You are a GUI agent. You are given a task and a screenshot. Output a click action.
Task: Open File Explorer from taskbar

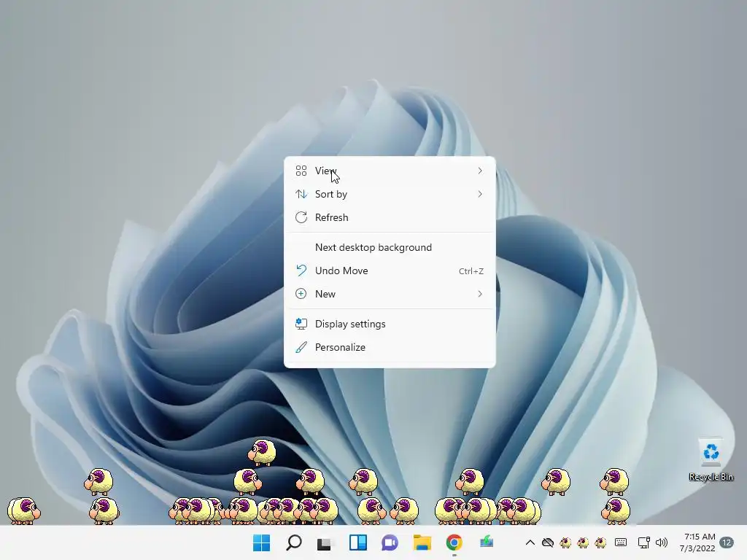click(x=422, y=542)
